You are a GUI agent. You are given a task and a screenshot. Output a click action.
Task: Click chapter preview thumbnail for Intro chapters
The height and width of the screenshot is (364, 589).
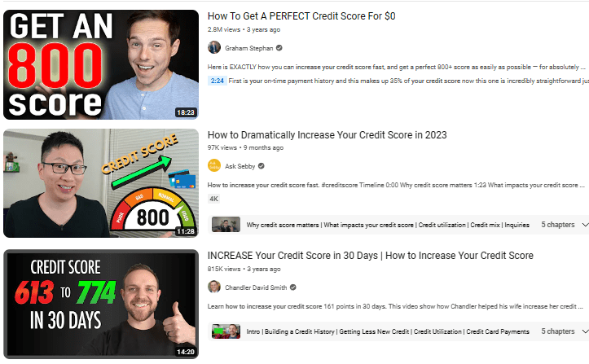coord(226,331)
